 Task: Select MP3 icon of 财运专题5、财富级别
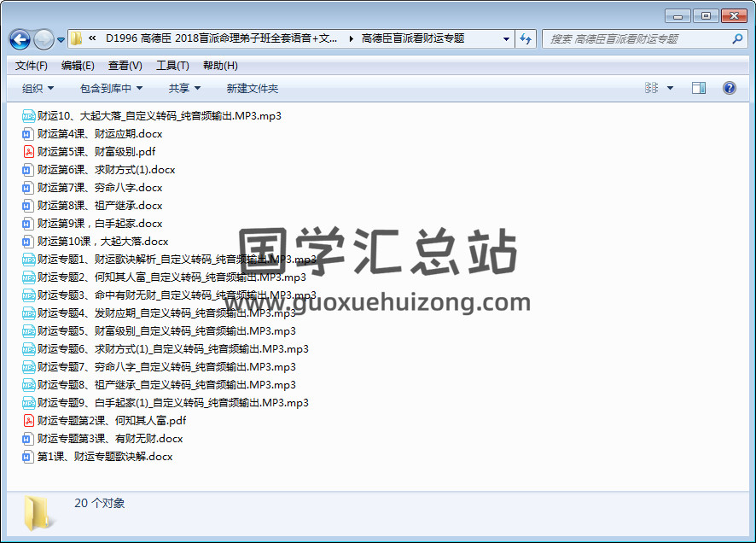[x=28, y=330]
